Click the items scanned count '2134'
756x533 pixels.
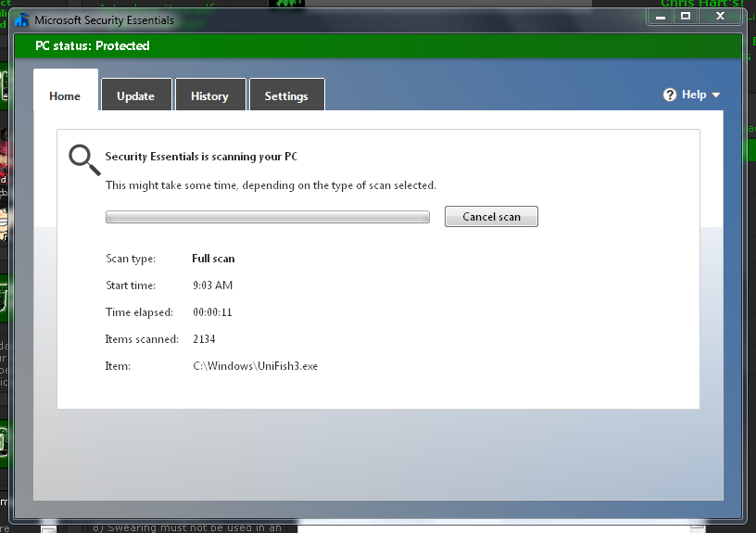tap(204, 339)
